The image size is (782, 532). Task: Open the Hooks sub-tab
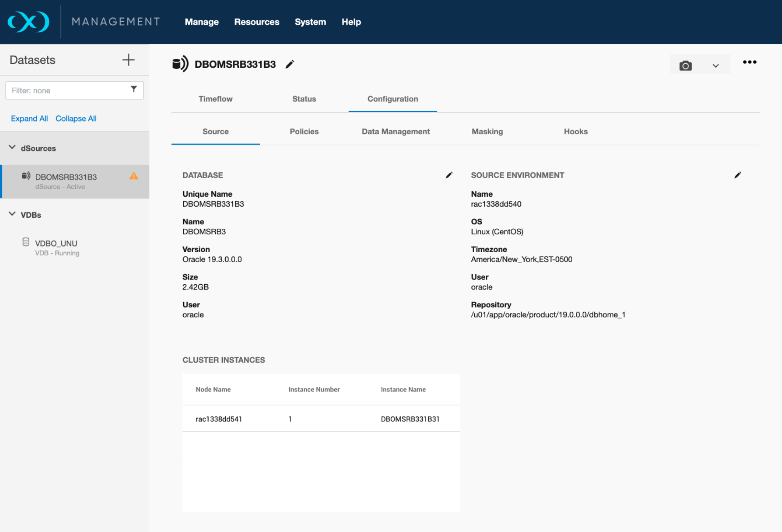(575, 131)
